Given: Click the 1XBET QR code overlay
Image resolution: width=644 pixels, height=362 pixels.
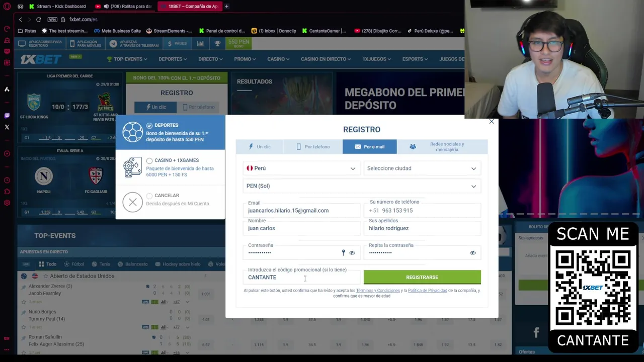Looking at the screenshot, I should coord(593,287).
